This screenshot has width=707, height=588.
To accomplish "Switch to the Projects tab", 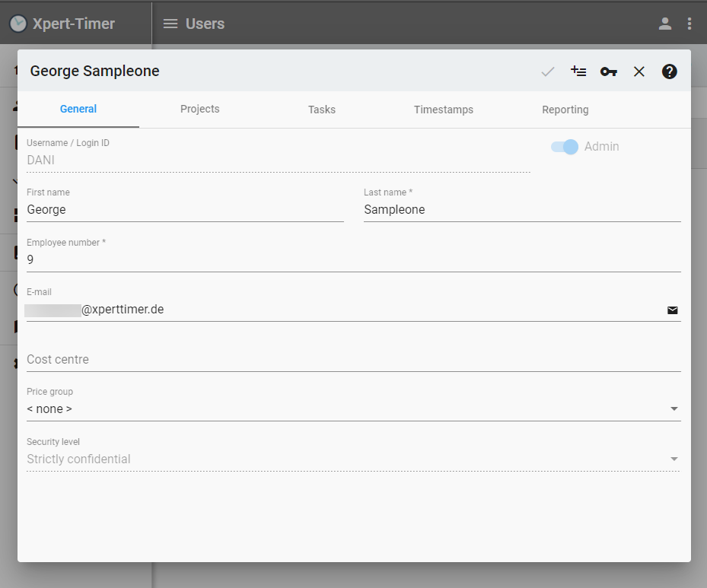I will tap(200, 110).
